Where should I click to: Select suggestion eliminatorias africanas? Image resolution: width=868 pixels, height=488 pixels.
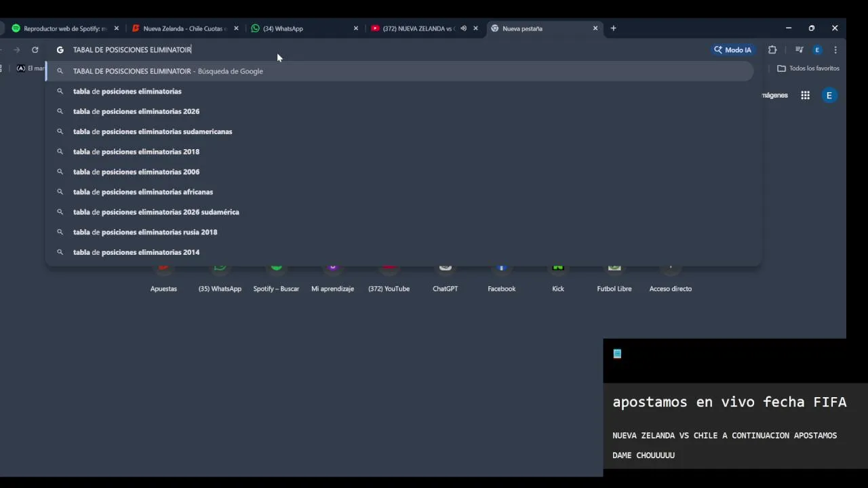click(399, 192)
